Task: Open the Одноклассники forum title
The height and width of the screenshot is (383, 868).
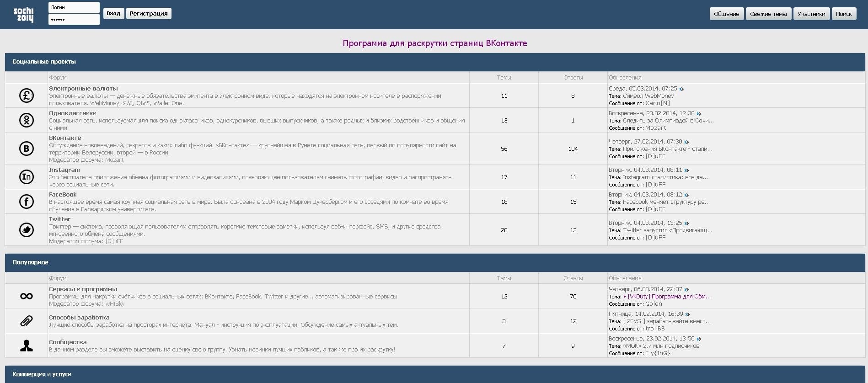Action: click(73, 113)
